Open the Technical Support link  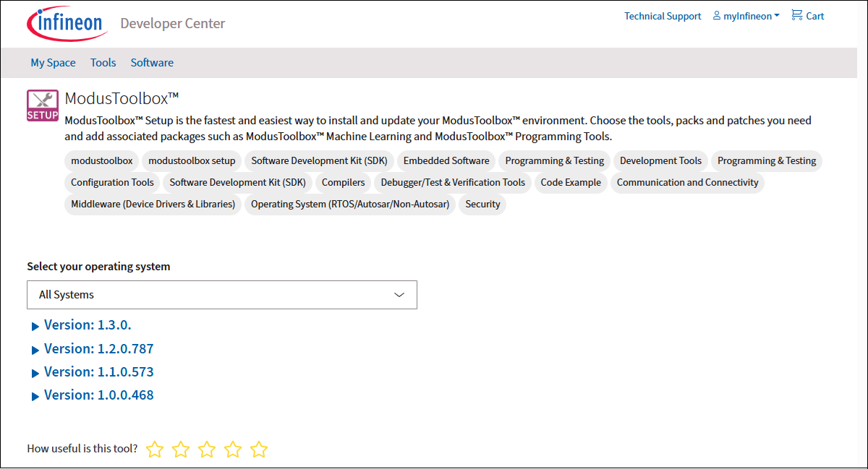663,16
